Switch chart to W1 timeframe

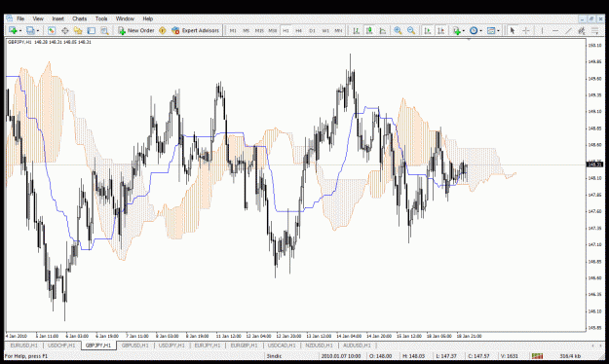[x=325, y=30]
